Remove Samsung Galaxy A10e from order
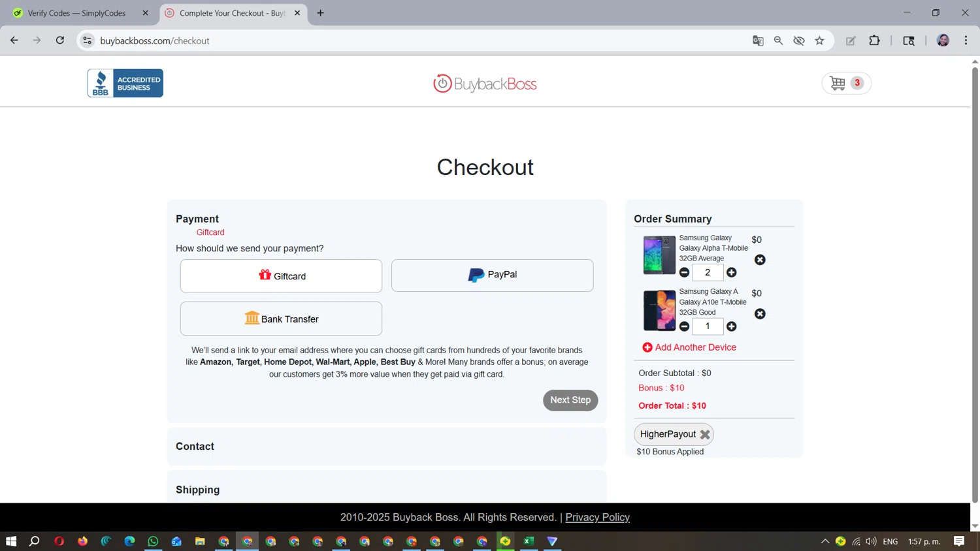 [760, 314]
